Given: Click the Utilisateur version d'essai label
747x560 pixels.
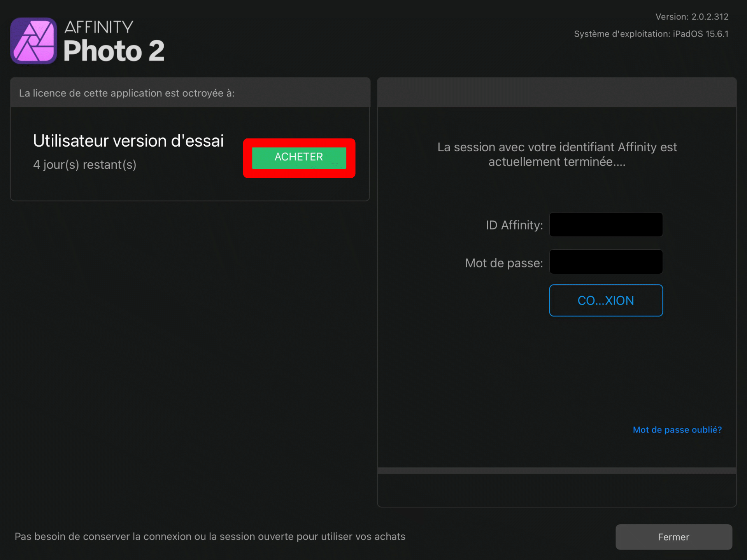Looking at the screenshot, I should 128,141.
